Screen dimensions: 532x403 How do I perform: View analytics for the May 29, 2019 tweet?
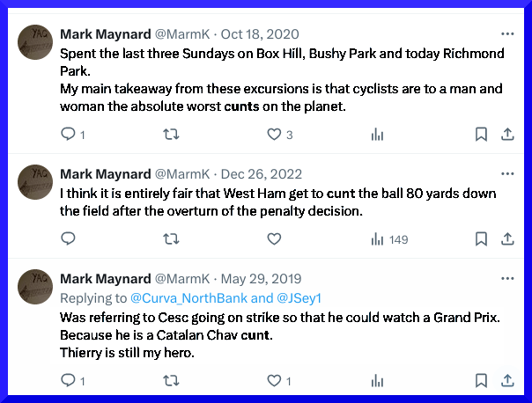[x=378, y=380]
